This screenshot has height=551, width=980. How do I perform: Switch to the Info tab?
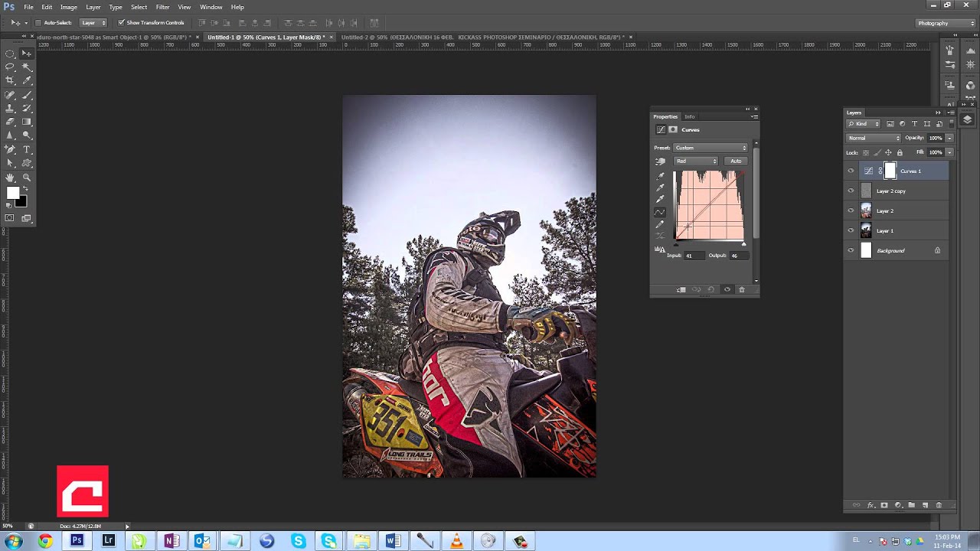(x=690, y=116)
